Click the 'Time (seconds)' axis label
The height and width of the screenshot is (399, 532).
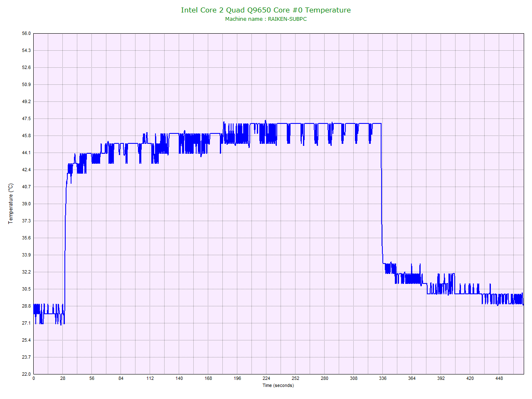tap(278, 385)
